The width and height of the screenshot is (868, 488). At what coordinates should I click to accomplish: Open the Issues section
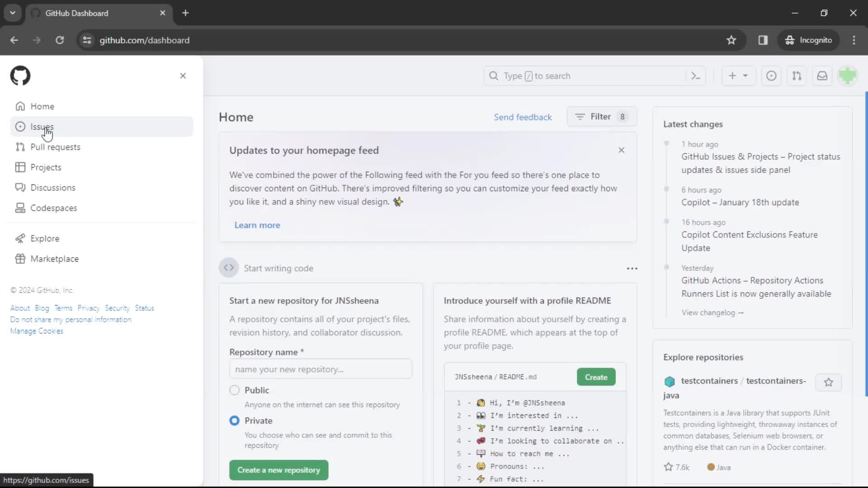coord(42,127)
